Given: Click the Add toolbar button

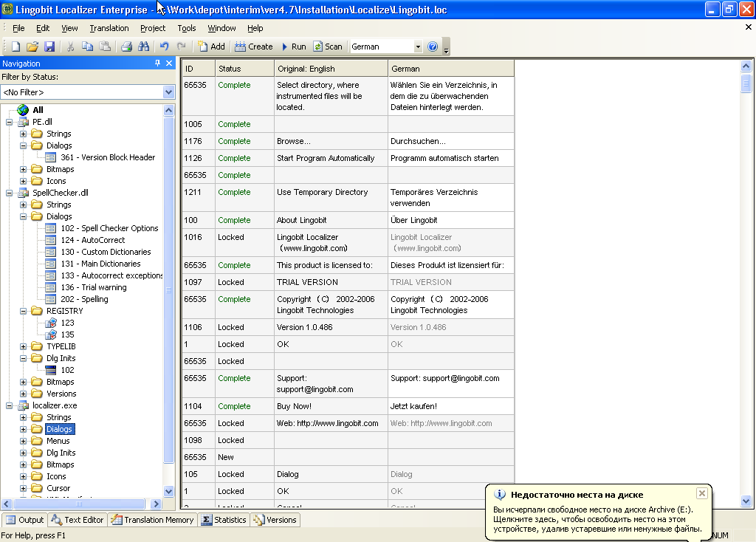Looking at the screenshot, I should click(211, 47).
